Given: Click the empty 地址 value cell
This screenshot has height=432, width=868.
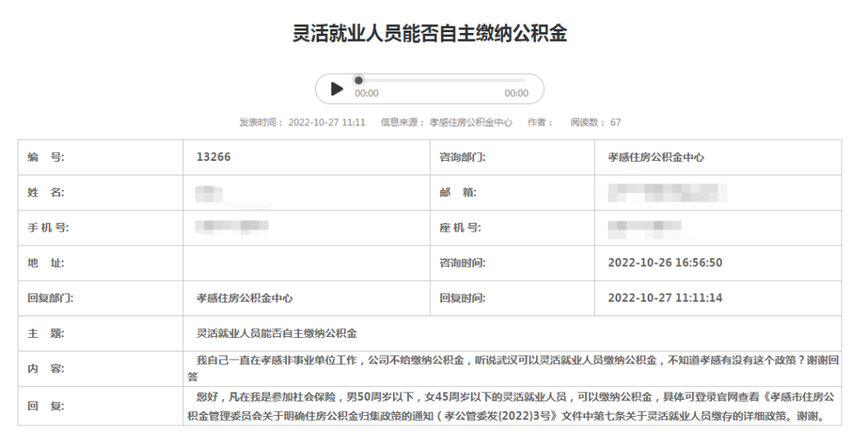Looking at the screenshot, I should point(306,262).
